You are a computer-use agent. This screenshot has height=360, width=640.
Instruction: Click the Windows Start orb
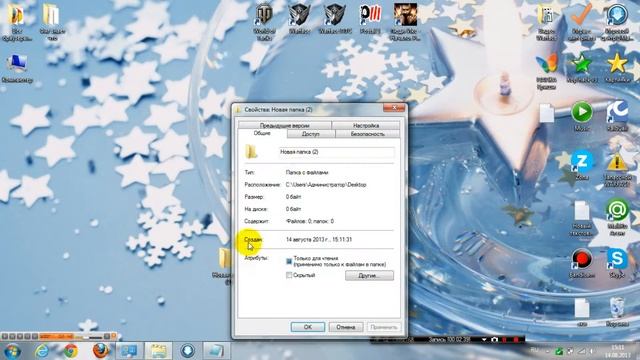point(12,351)
